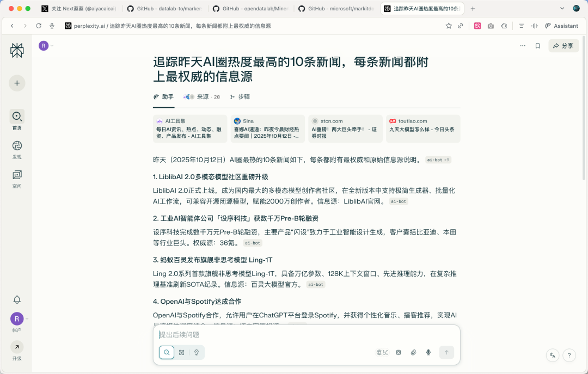Screen dimensions: 588x374
Task: Switch to the 来源 (Sources) tab
Action: point(203,96)
